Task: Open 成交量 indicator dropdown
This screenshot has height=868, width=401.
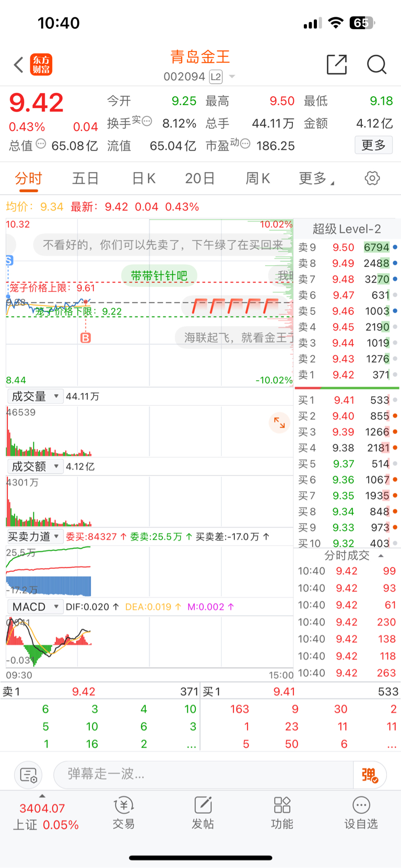Action: click(35, 396)
